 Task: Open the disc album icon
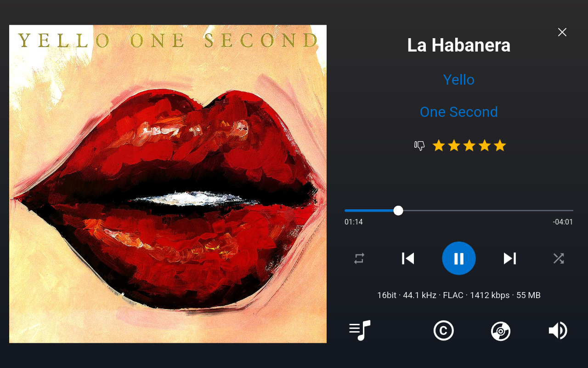point(501,331)
